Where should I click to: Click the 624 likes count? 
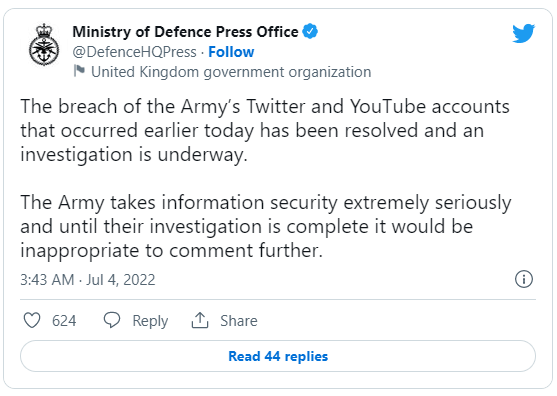(x=64, y=321)
